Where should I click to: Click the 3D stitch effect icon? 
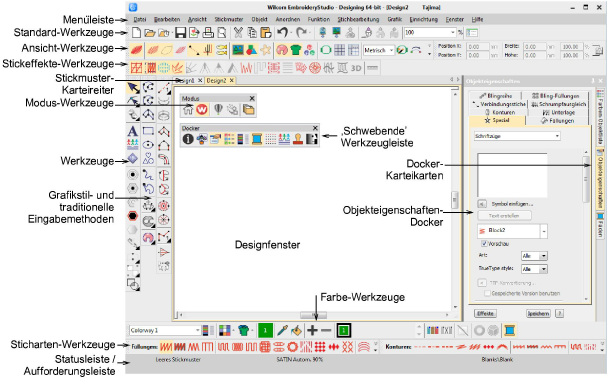356,68
